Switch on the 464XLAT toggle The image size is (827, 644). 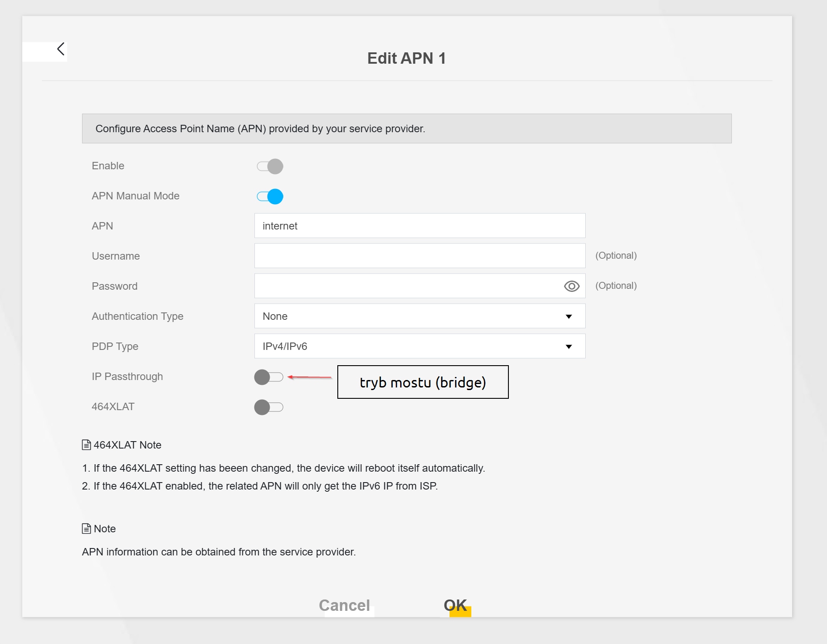268,407
